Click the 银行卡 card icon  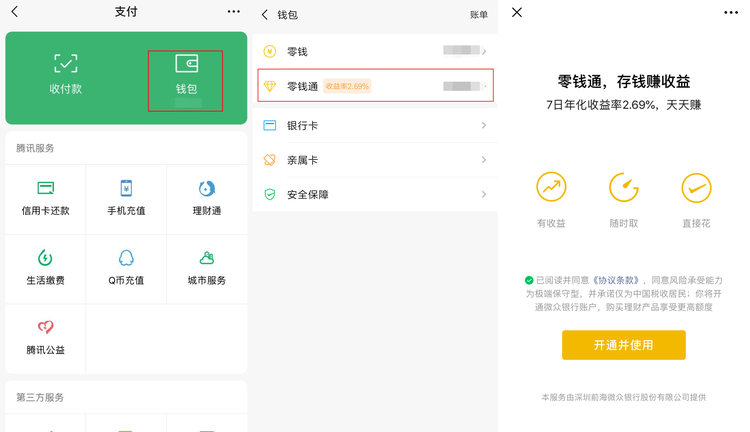pyautogui.click(x=270, y=125)
